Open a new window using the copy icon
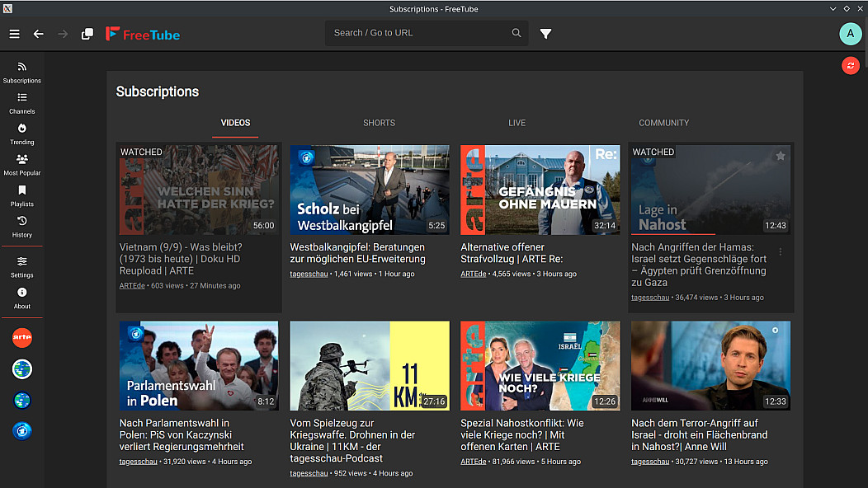868x488 pixels. 87,34
